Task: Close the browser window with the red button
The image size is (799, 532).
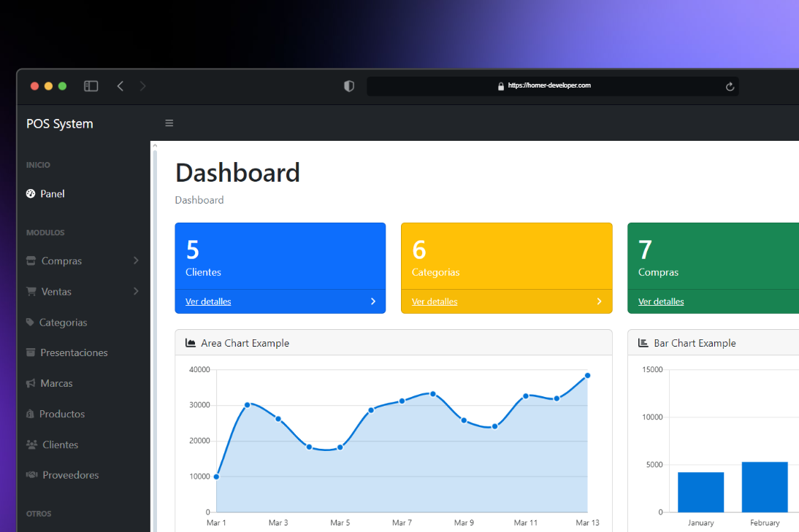Action: tap(34, 86)
